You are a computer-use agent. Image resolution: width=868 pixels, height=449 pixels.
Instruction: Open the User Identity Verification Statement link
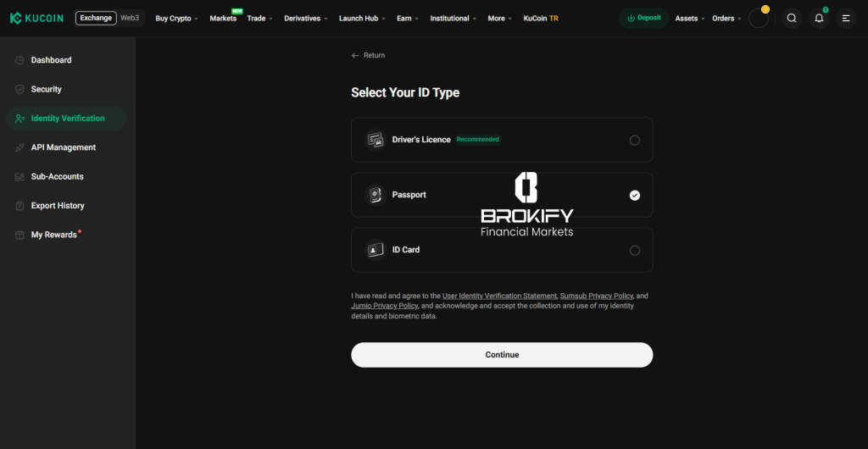[499, 296]
